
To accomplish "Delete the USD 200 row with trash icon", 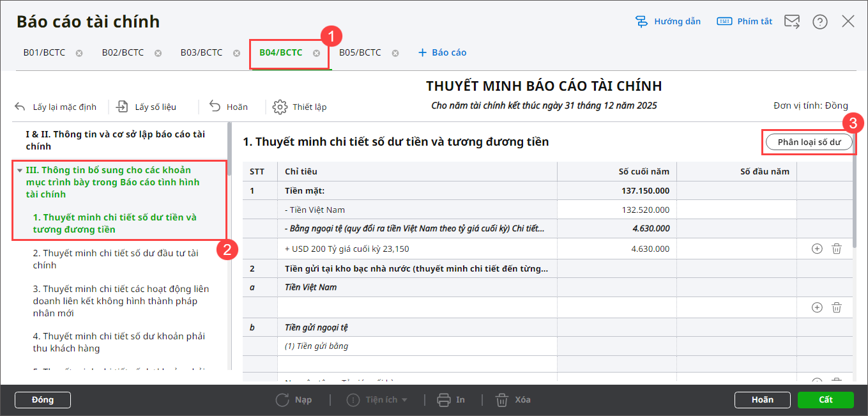I will (x=836, y=249).
